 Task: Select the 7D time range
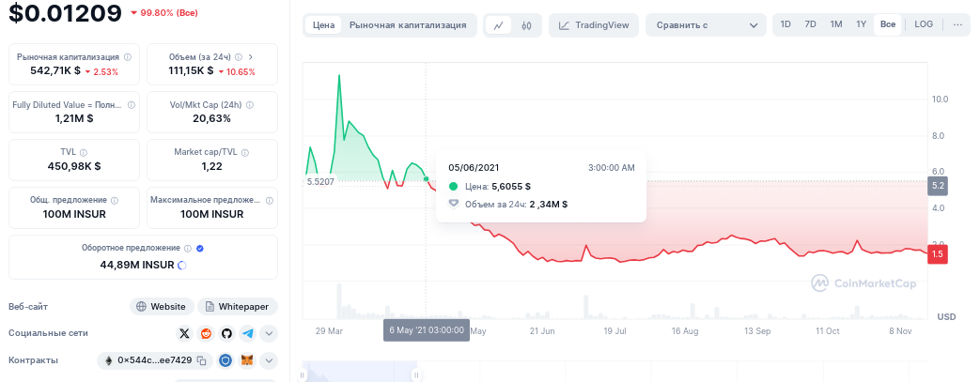pos(811,24)
